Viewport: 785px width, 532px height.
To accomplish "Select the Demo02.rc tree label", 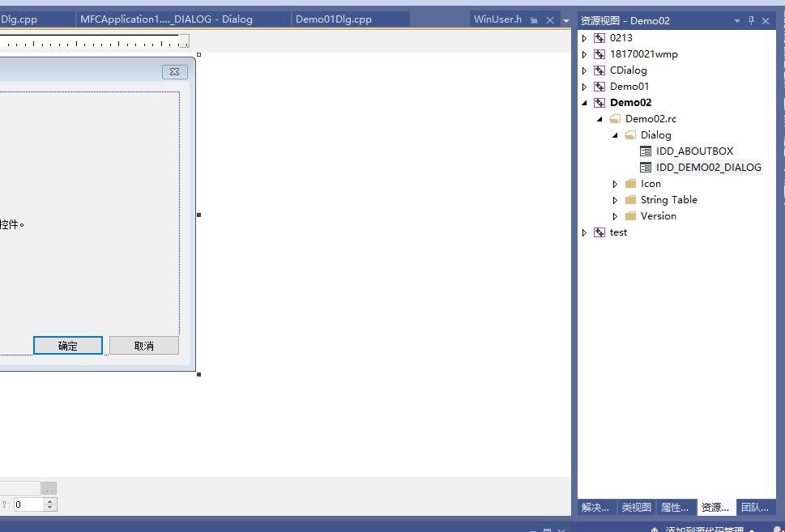I will [x=651, y=119].
